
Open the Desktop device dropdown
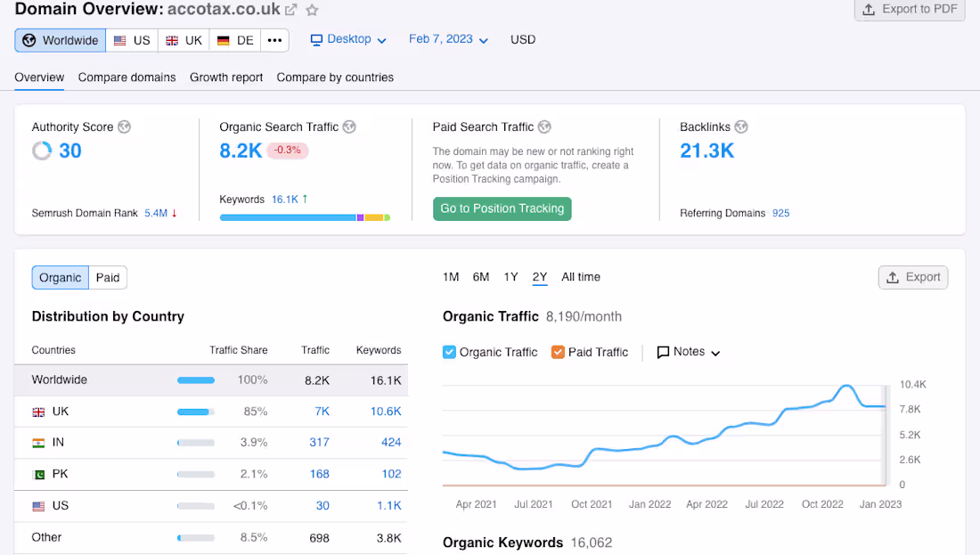[347, 39]
